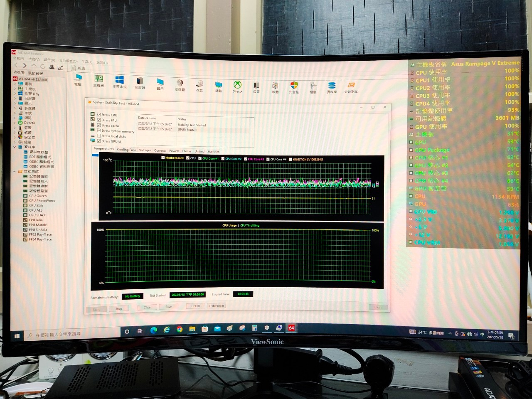Expand the 主機板 tree node
Screen dimensions: 532x399
(15, 89)
